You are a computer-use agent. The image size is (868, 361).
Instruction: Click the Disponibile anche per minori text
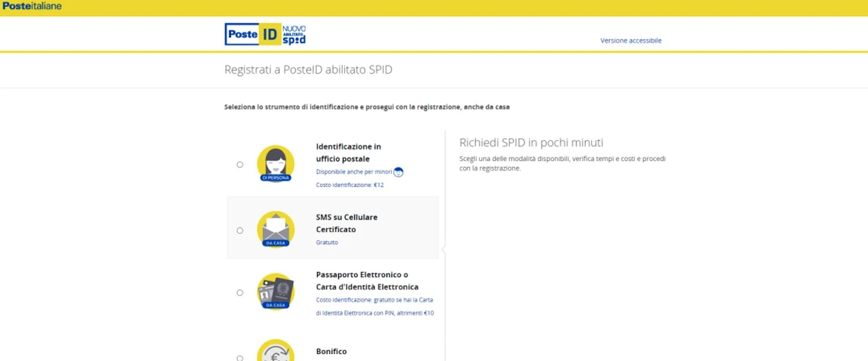pos(354,172)
